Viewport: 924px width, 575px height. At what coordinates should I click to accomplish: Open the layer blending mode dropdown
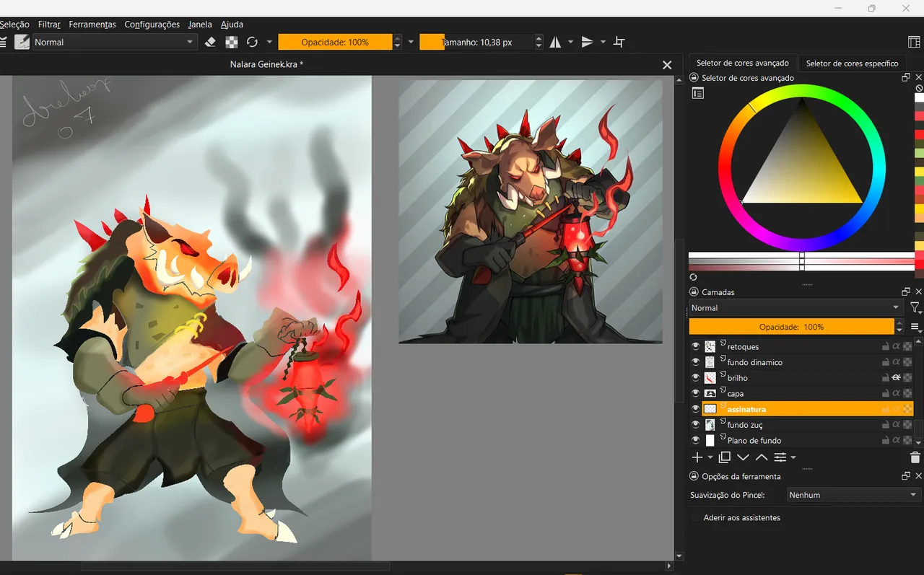(x=796, y=308)
